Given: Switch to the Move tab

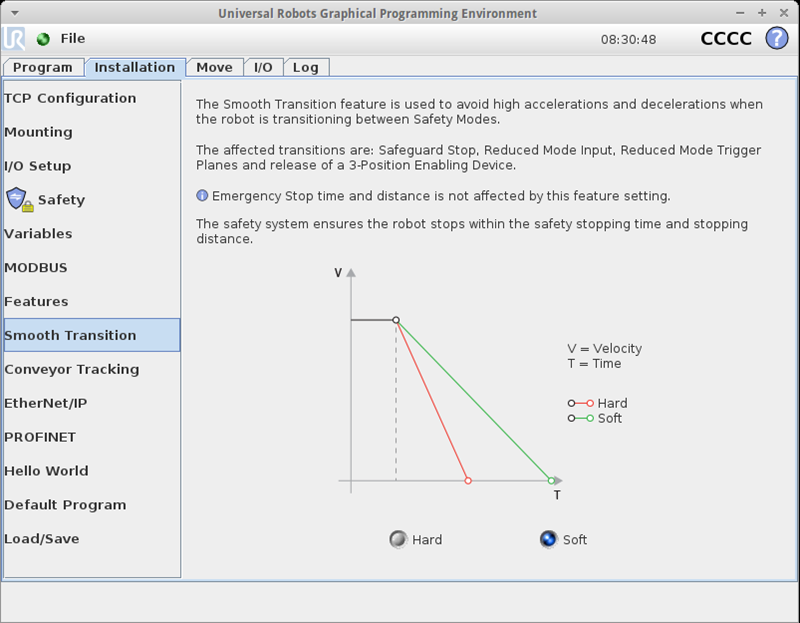Looking at the screenshot, I should (214, 67).
